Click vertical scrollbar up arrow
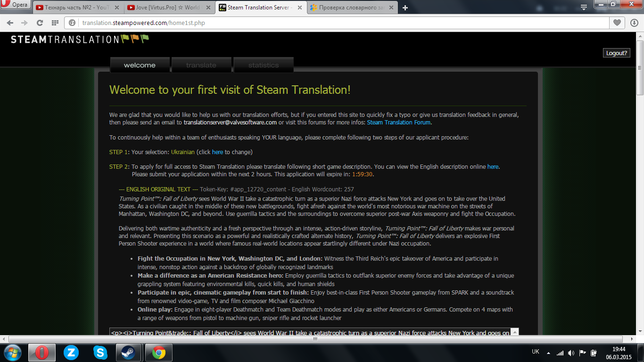The width and height of the screenshot is (644, 362). [x=640, y=36]
